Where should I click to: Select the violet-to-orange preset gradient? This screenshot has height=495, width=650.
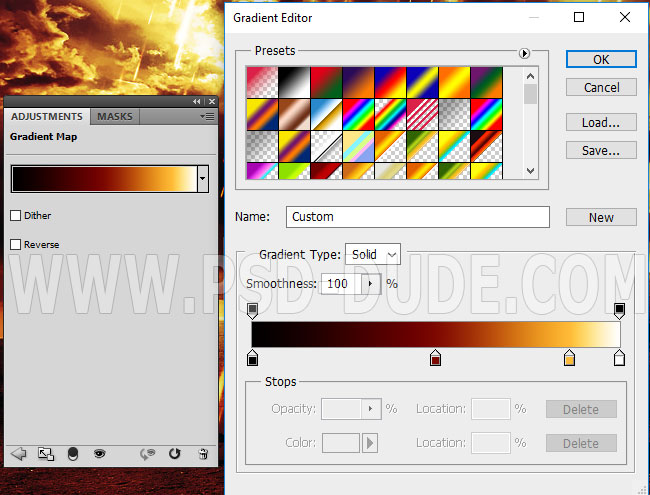coord(358,82)
